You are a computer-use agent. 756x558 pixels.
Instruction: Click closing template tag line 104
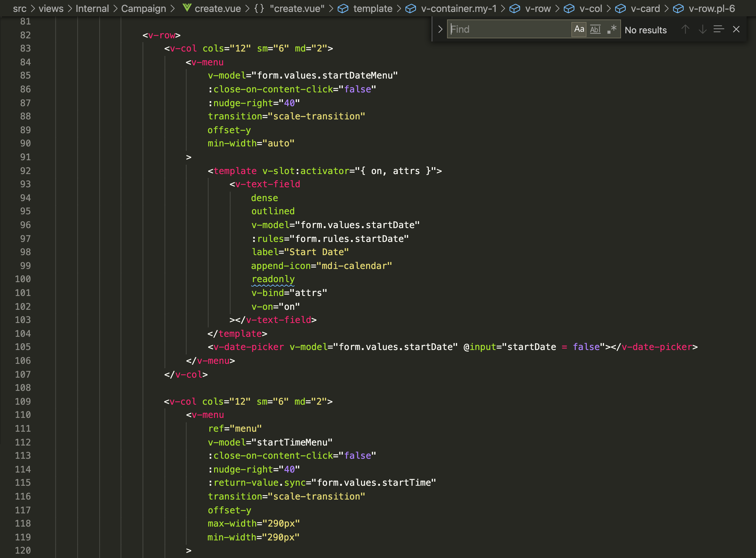(x=238, y=334)
